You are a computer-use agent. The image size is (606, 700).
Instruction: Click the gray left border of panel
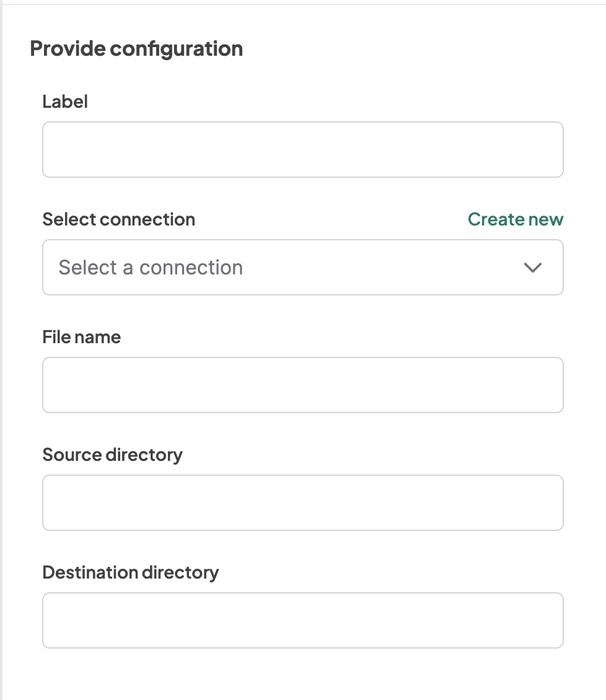pos(1,372)
